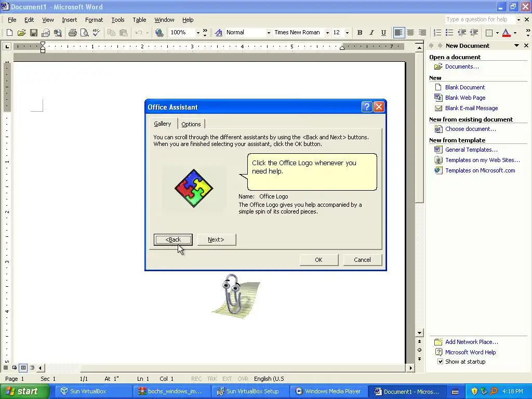This screenshot has height=399, width=532.
Task: Open General Templates link
Action: click(x=471, y=150)
